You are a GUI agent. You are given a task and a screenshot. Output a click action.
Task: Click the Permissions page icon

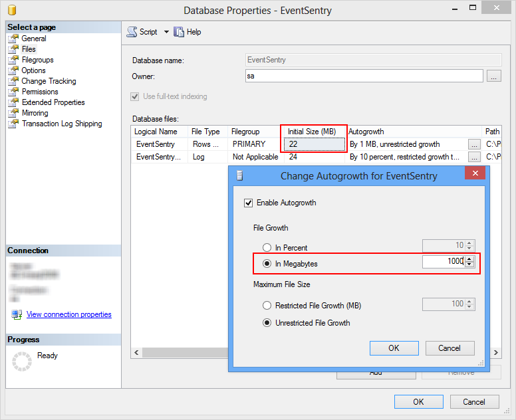click(x=13, y=92)
